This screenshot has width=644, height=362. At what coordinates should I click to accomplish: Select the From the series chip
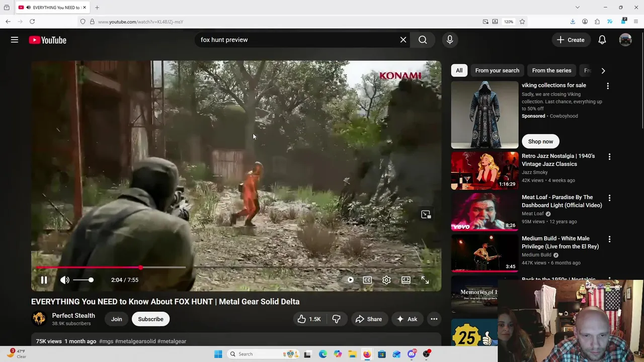pyautogui.click(x=551, y=70)
